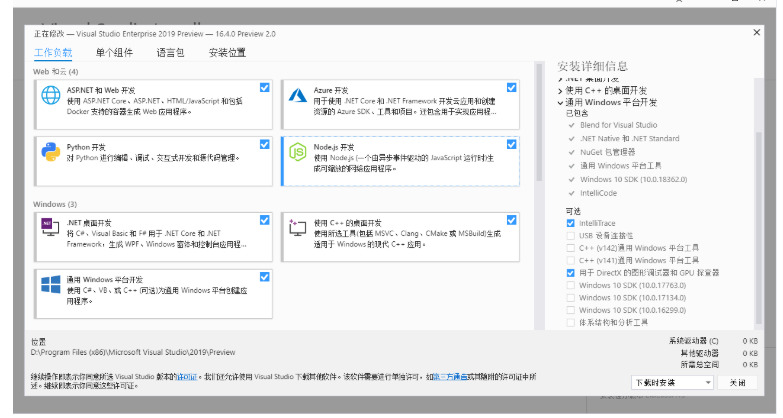The width and height of the screenshot is (783, 418).
Task: Click the Web 和云 (4) section heading
Action: pyautogui.click(x=55, y=71)
